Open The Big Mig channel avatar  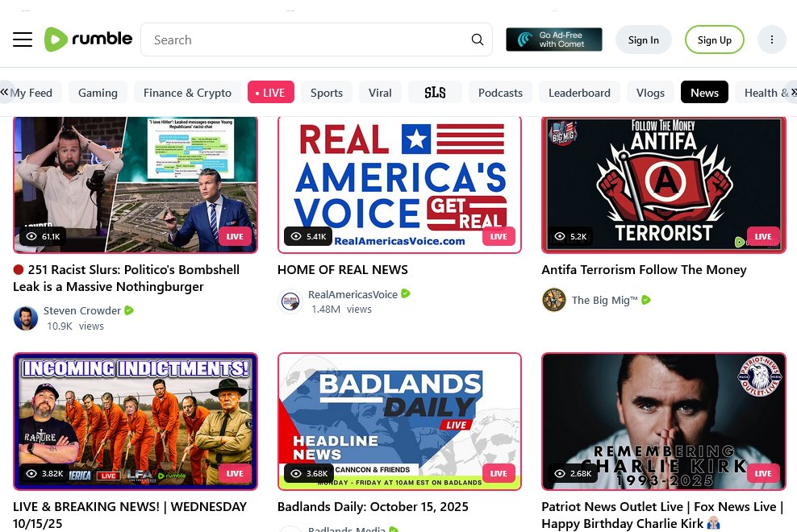pos(554,300)
